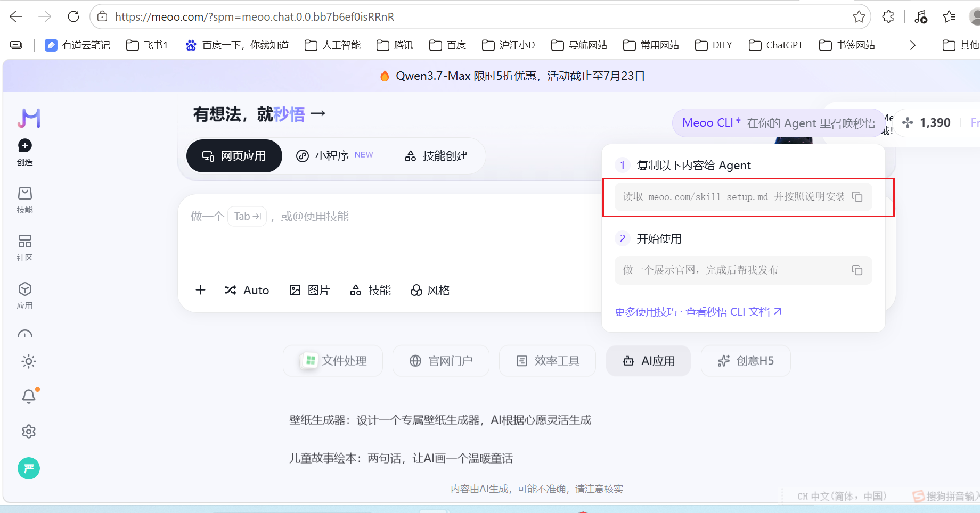Open settings gear in sidebar
This screenshot has width=980, height=513.
tap(29, 432)
